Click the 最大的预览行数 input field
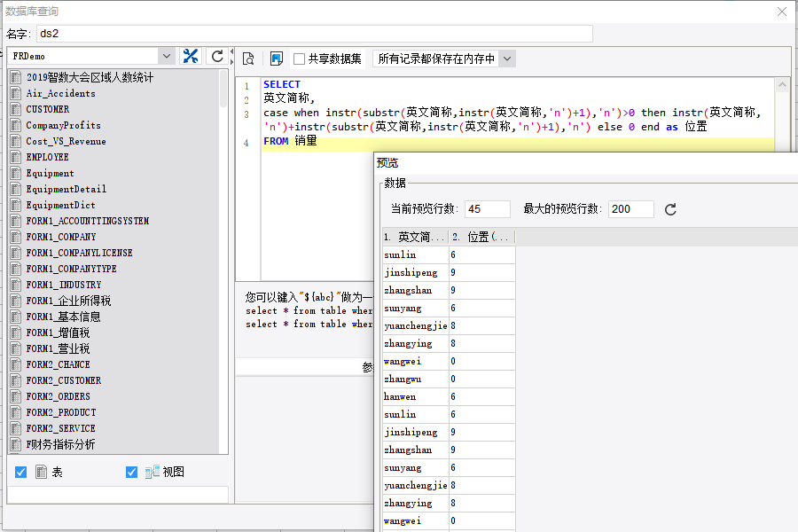This screenshot has width=798, height=532. pyautogui.click(x=630, y=209)
